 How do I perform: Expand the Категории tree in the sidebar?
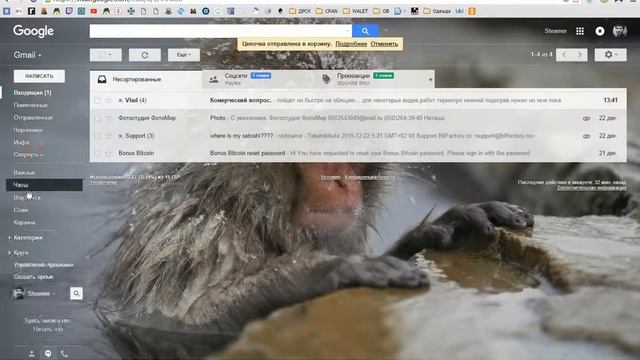9,238
